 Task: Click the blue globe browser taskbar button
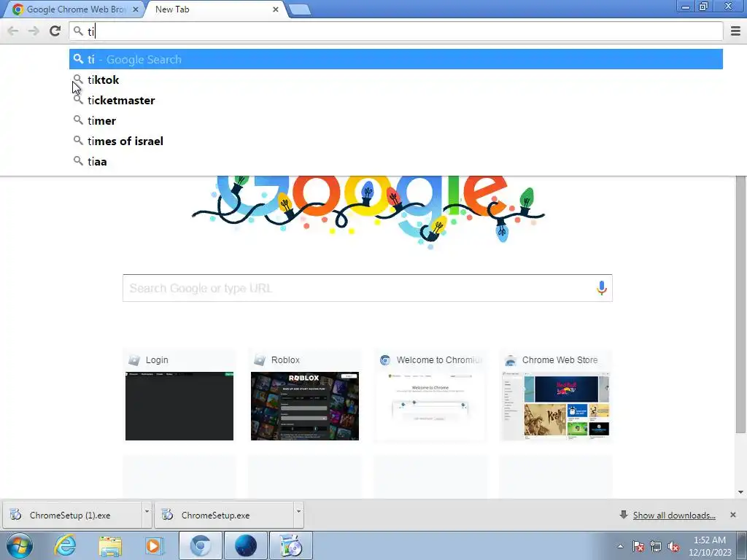click(x=245, y=545)
